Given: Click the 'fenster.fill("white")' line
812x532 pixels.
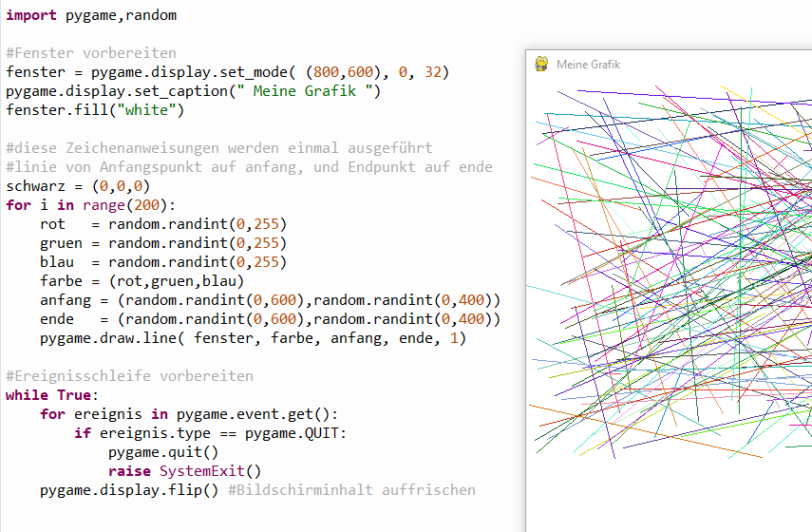Looking at the screenshot, I should (x=95, y=110).
